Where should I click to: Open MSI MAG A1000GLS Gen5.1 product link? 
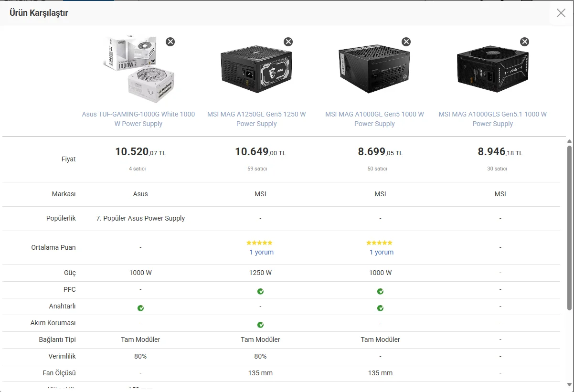(492, 119)
